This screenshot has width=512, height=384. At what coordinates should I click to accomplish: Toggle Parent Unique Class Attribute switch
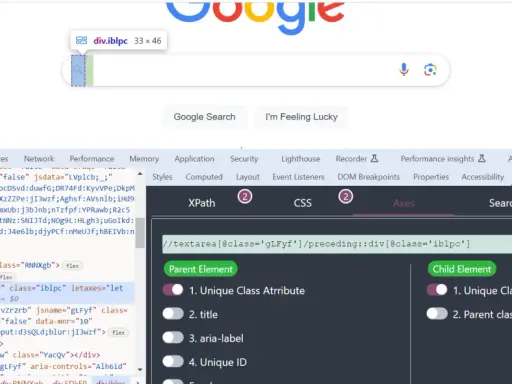tap(173, 290)
